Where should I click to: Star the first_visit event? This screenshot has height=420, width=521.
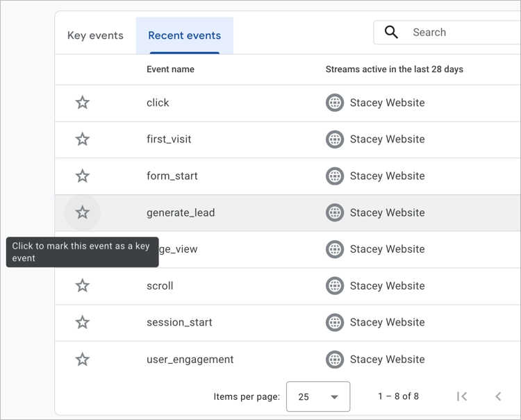click(x=83, y=140)
